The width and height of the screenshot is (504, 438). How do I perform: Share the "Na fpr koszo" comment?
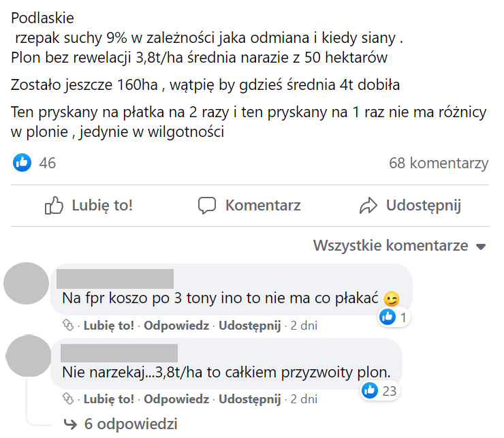(x=250, y=326)
